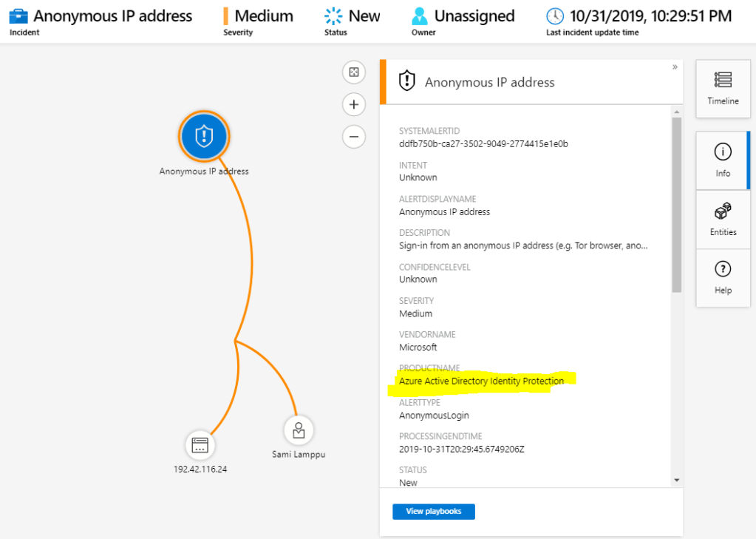
Task: Open the Entities tab
Action: pyautogui.click(x=723, y=219)
